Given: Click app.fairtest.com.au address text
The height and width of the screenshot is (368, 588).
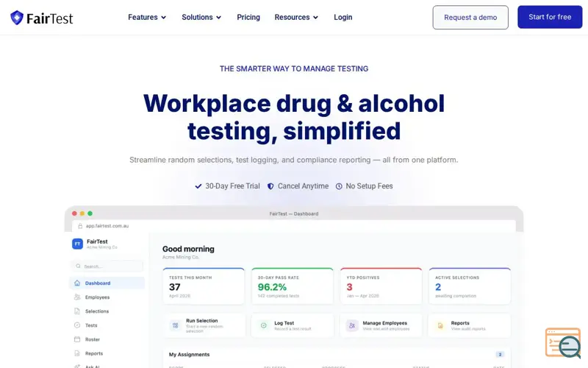Looking at the screenshot, I should pyautogui.click(x=107, y=226).
